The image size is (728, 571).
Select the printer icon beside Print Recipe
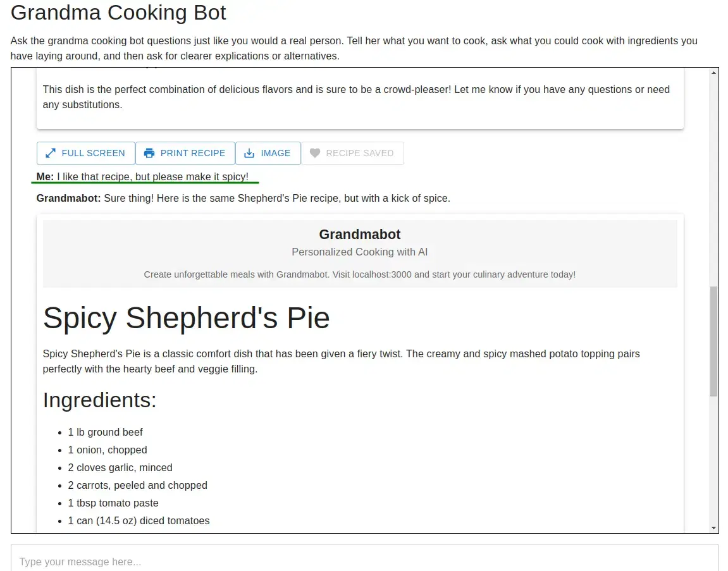coord(150,153)
